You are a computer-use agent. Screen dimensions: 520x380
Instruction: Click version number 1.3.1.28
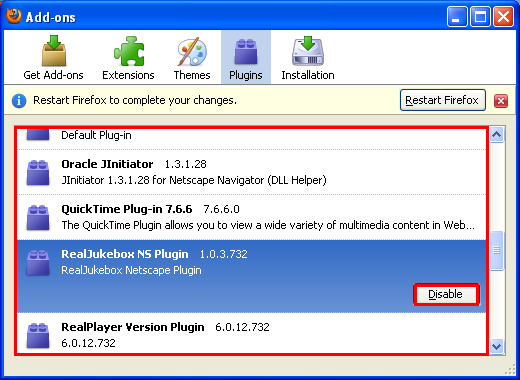(x=186, y=164)
